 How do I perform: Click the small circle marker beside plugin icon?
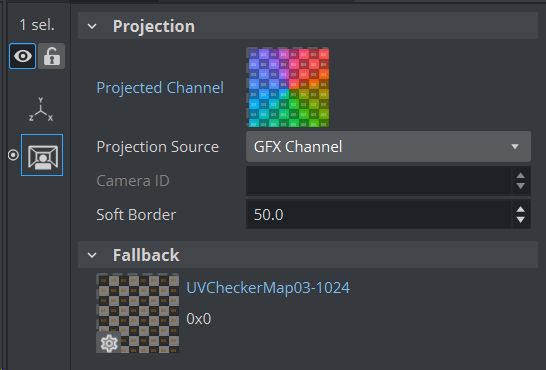coord(13,155)
